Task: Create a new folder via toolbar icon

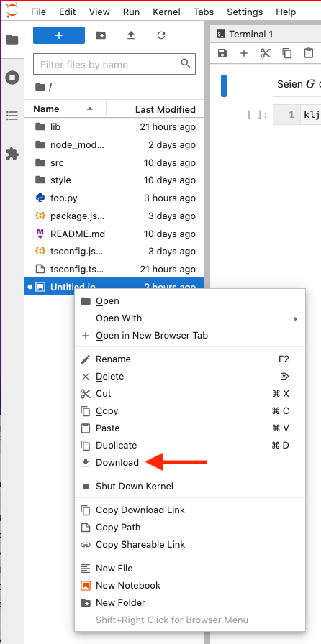Action: [x=101, y=35]
